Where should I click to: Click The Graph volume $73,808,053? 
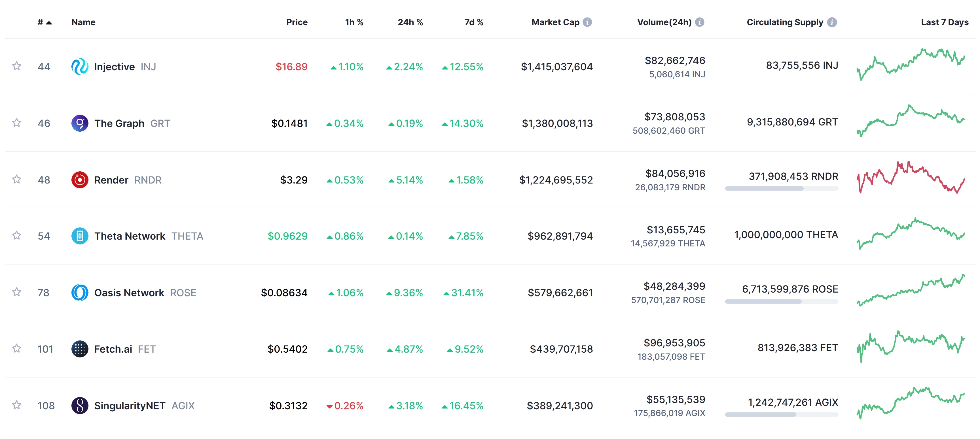click(674, 117)
